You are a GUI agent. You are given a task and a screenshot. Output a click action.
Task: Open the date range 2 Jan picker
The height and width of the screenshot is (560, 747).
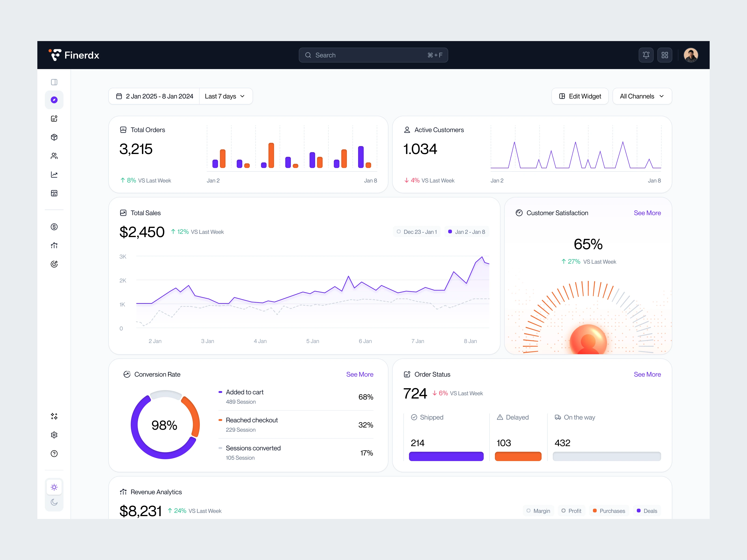[155, 96]
